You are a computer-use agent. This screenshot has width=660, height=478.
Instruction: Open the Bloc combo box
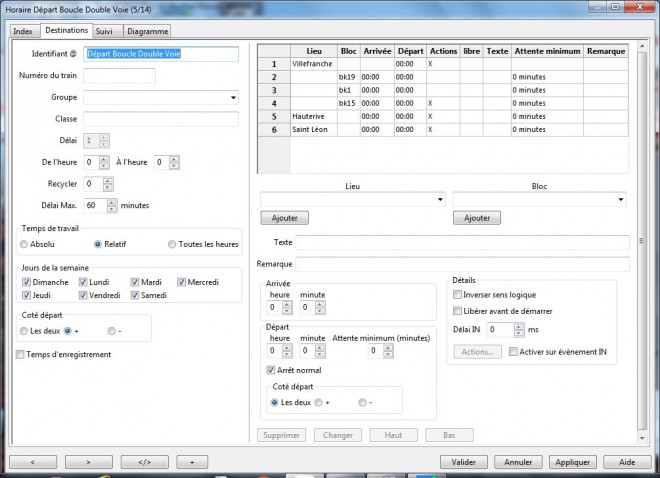pyautogui.click(x=539, y=199)
